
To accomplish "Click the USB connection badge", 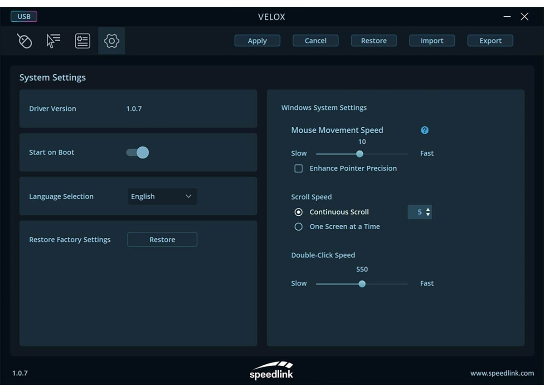I will (24, 17).
